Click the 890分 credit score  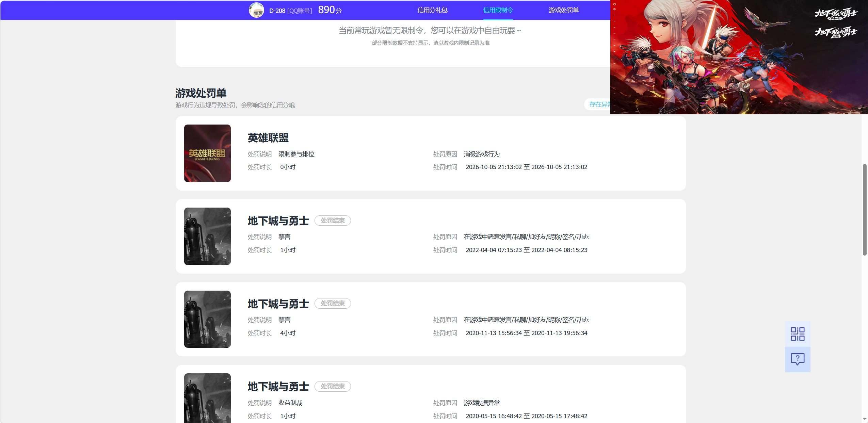[330, 10]
